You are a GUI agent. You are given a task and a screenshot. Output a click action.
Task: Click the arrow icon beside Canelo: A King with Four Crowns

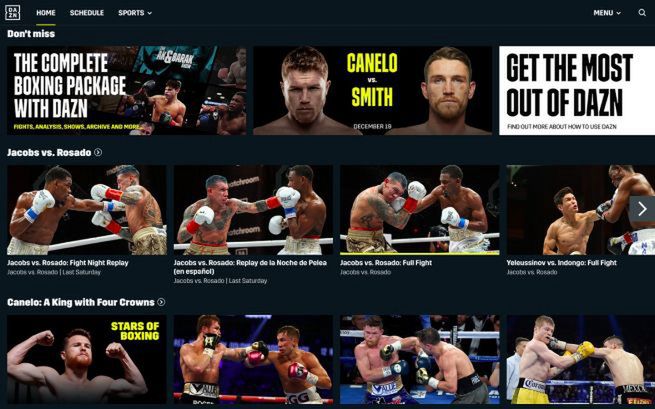161,302
